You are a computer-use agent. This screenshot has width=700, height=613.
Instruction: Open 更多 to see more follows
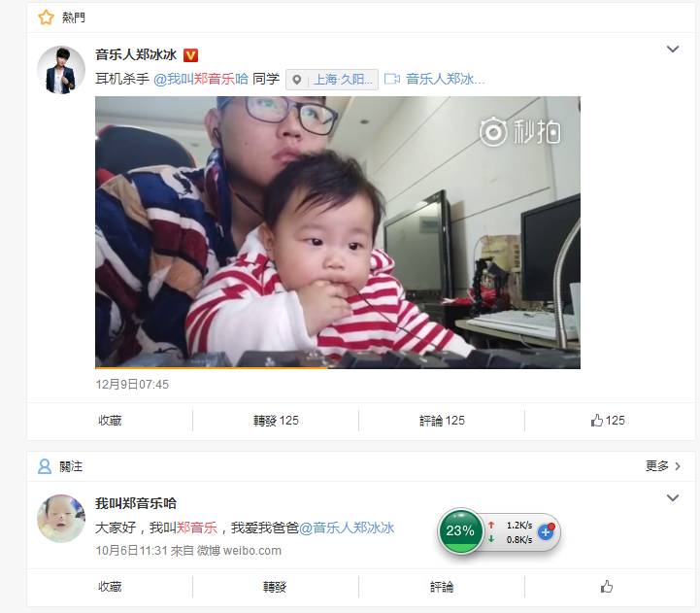pyautogui.click(x=663, y=466)
